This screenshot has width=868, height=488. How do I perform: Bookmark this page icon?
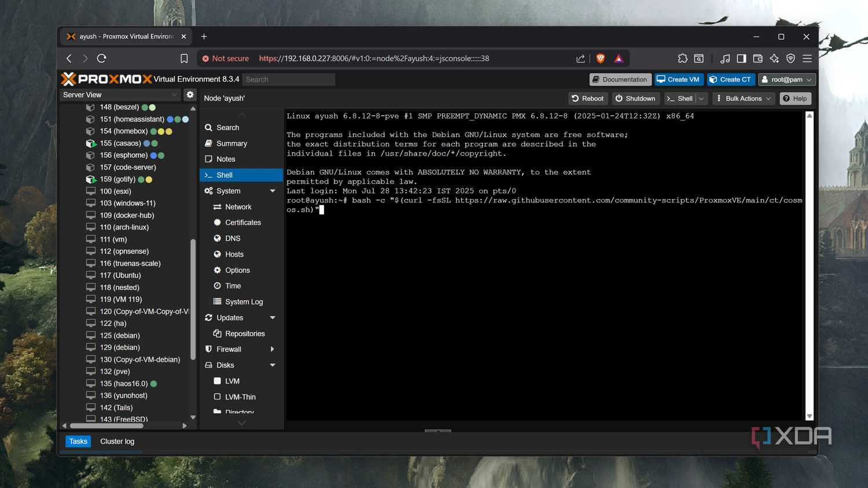184,58
